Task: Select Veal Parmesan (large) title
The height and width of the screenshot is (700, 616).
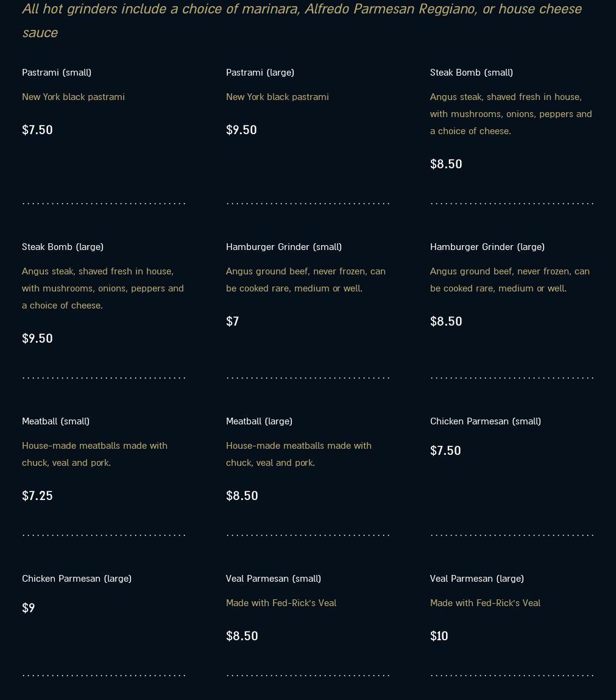Action: tap(477, 579)
